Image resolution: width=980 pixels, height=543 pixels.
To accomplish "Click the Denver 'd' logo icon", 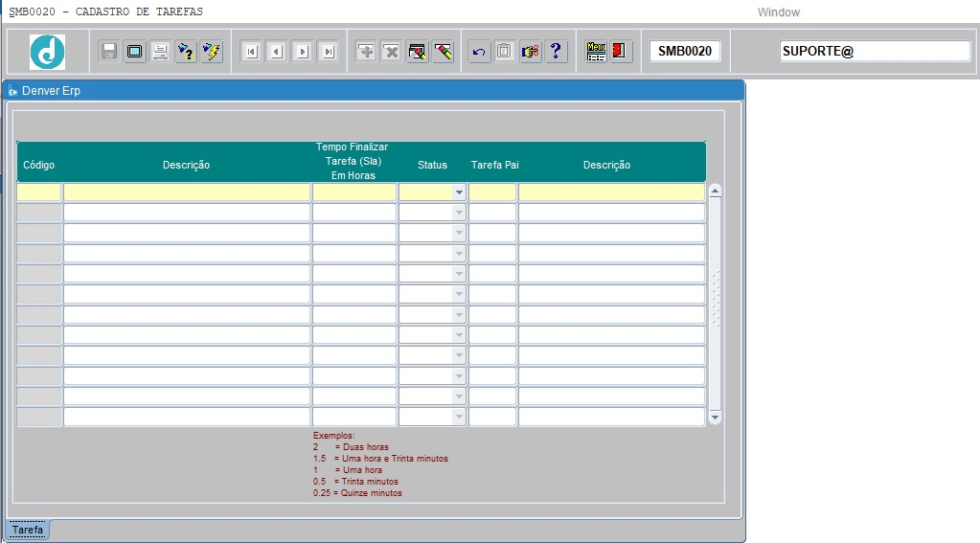I will click(47, 52).
